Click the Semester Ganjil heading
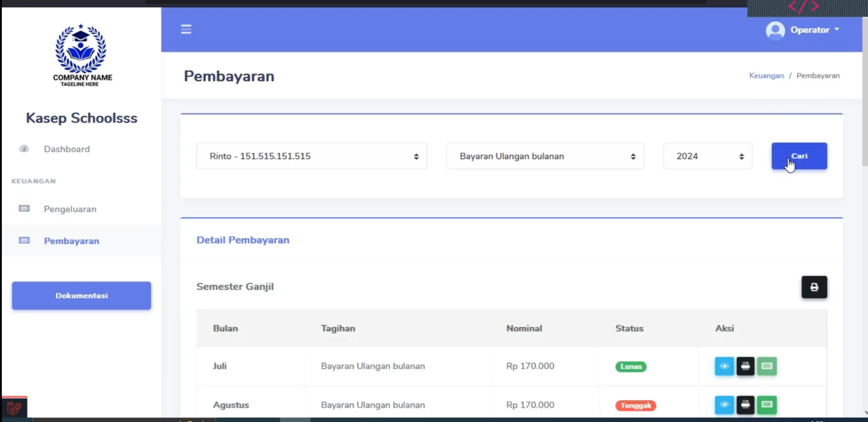868x422 pixels. [x=235, y=286]
